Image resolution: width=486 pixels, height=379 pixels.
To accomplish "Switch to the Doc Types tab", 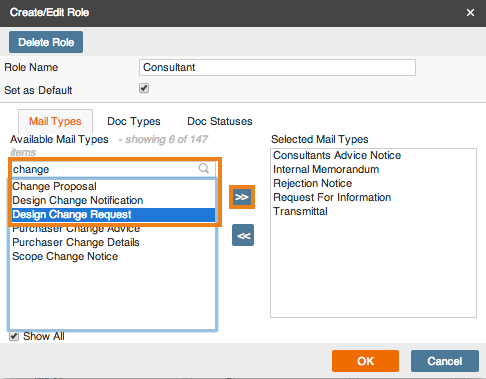I will (x=134, y=121).
